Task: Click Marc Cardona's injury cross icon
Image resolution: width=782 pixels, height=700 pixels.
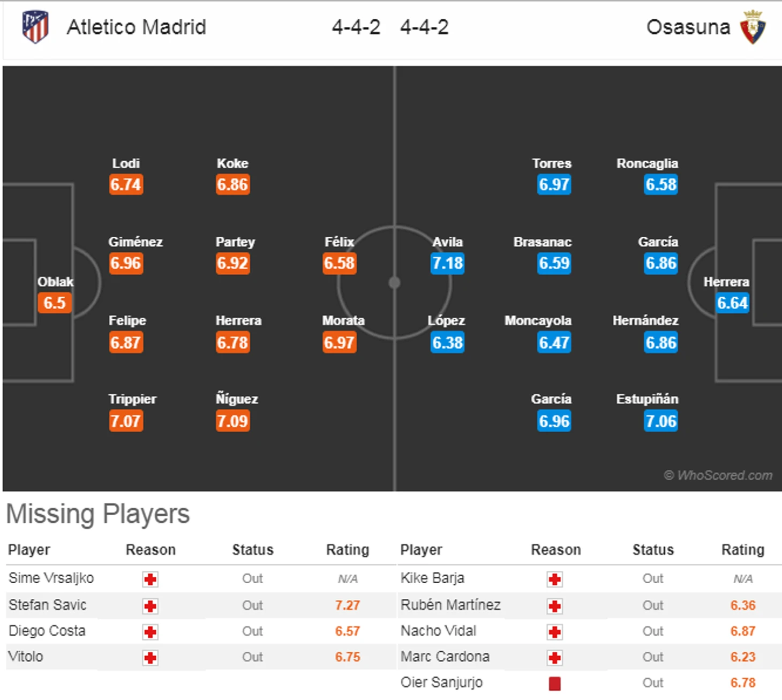Action: (555, 658)
